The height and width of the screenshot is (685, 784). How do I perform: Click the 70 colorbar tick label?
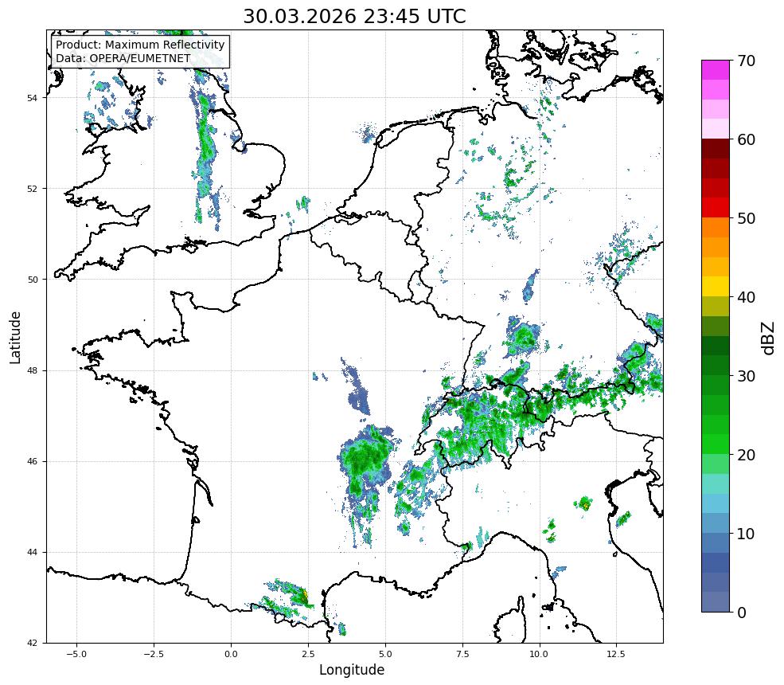click(x=746, y=61)
